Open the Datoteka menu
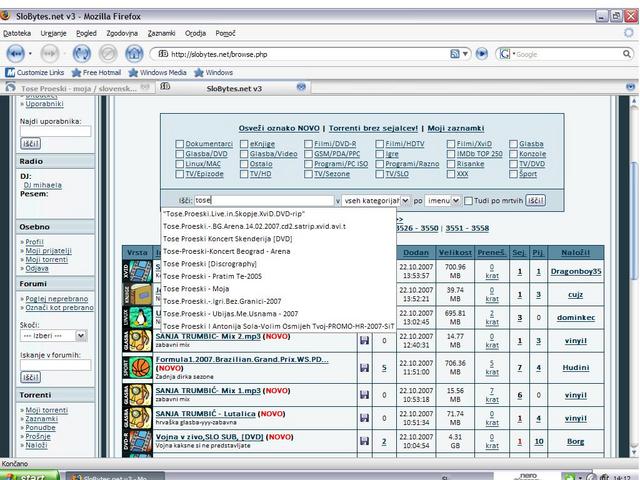The height and width of the screenshot is (480, 640). tap(17, 33)
